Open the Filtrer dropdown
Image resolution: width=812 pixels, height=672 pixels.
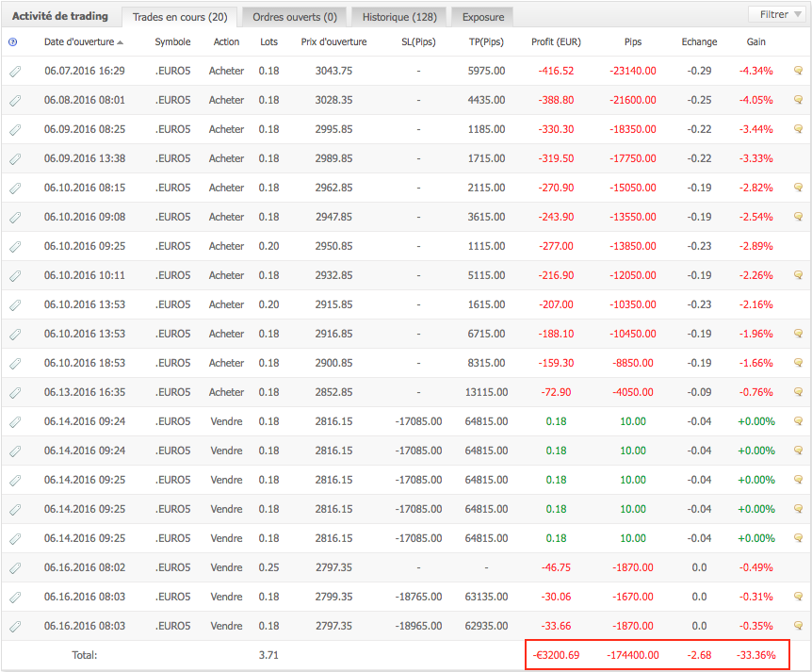coord(774,15)
